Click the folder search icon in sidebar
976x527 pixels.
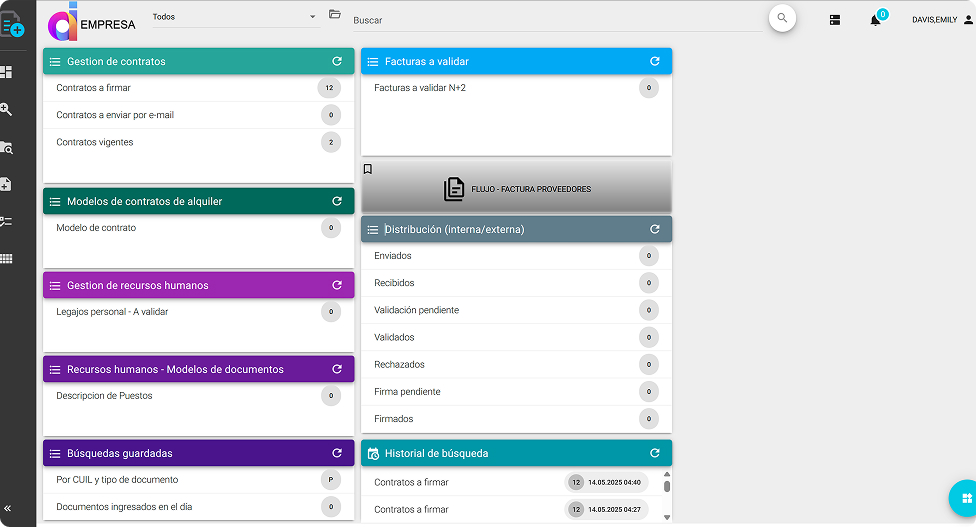click(6, 147)
